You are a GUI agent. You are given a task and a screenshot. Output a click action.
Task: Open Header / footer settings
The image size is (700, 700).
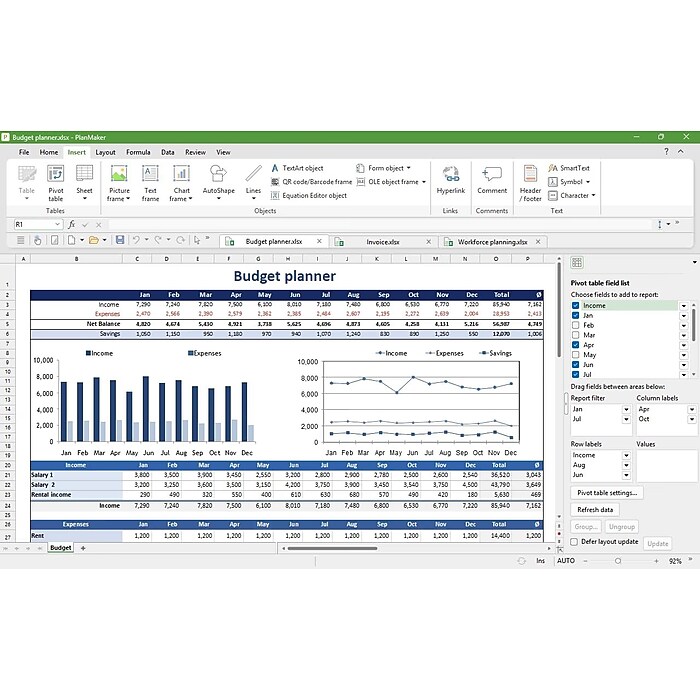(x=530, y=183)
